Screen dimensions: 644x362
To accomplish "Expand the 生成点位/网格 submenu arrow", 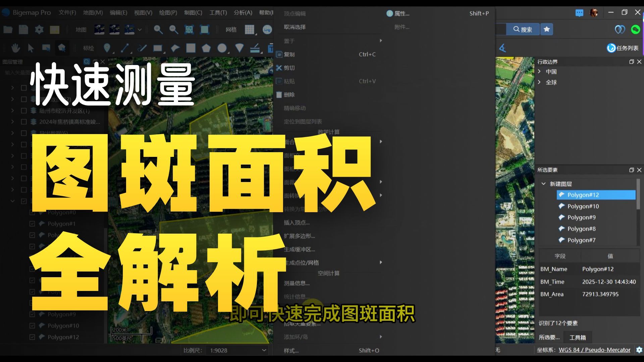I will (381, 262).
